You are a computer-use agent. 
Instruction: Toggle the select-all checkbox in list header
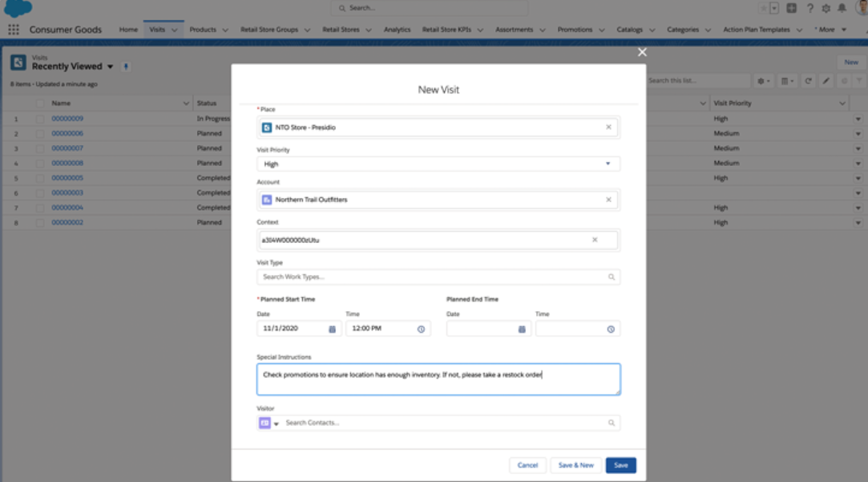[40, 103]
